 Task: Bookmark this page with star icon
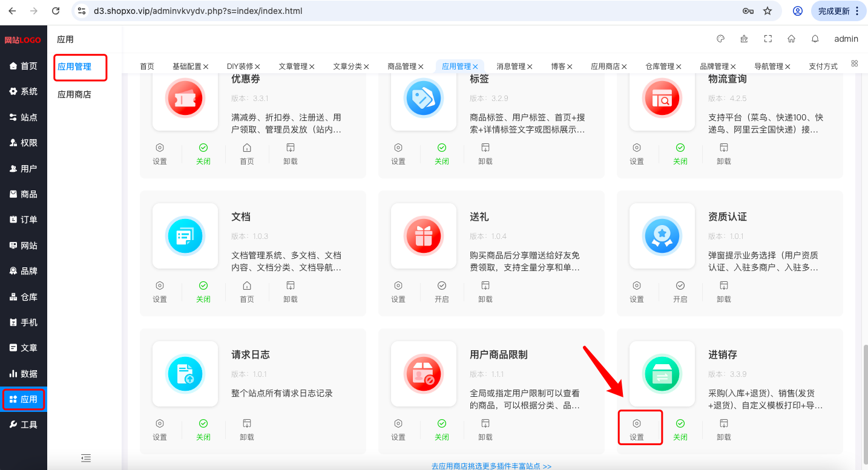[768, 11]
